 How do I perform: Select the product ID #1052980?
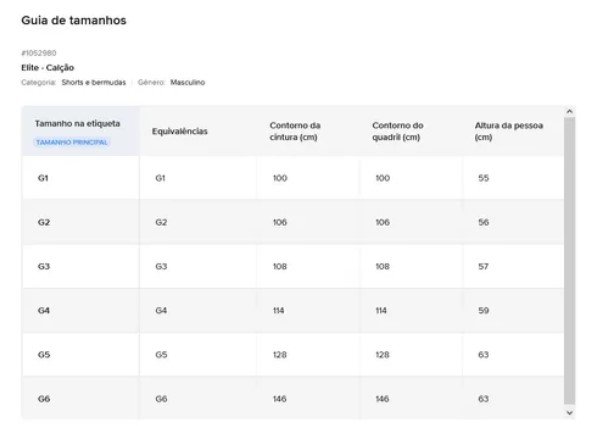pos(39,53)
